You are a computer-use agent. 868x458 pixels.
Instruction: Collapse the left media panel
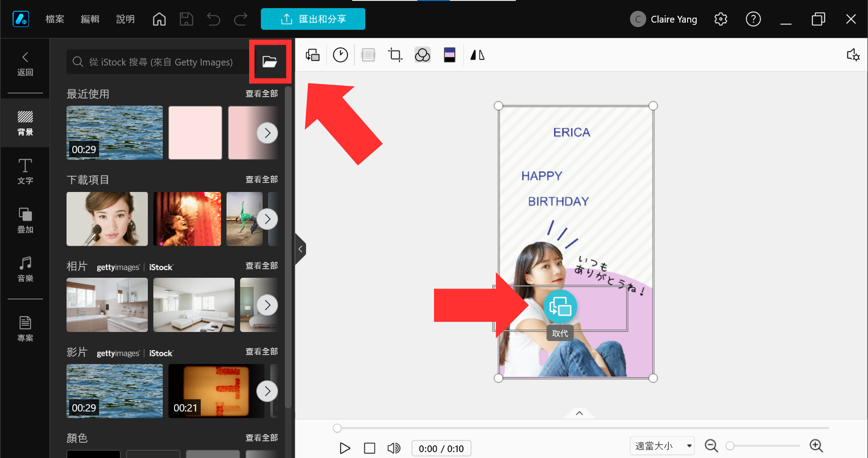[x=300, y=249]
